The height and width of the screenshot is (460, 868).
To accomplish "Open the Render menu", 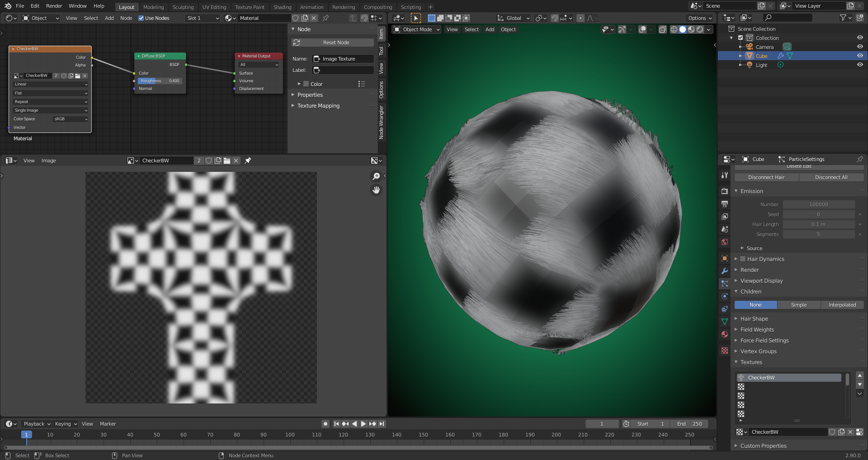I will 54,6.
